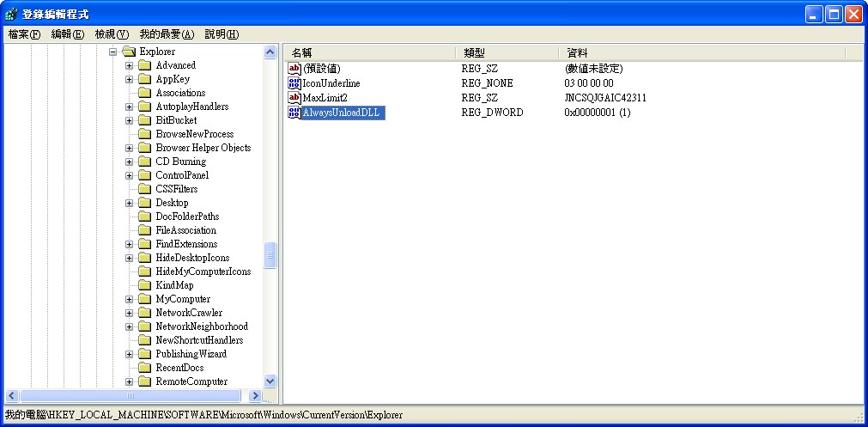Maximize the Registry Editor window
The image size is (868, 427).
click(834, 15)
